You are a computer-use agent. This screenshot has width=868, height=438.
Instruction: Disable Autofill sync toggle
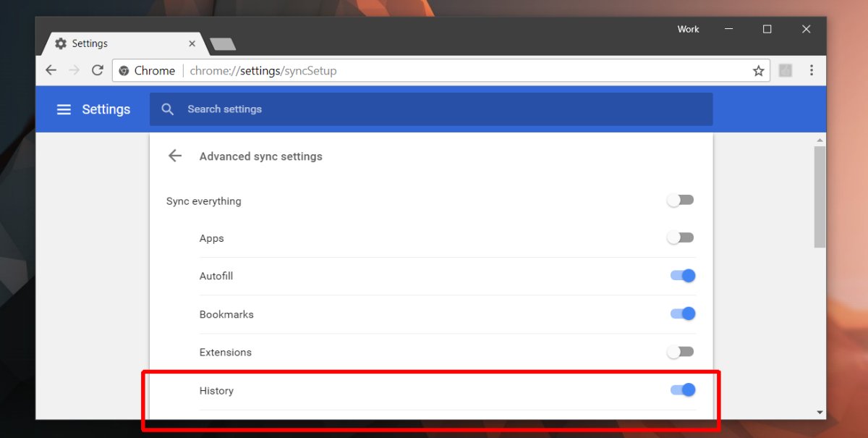(683, 276)
